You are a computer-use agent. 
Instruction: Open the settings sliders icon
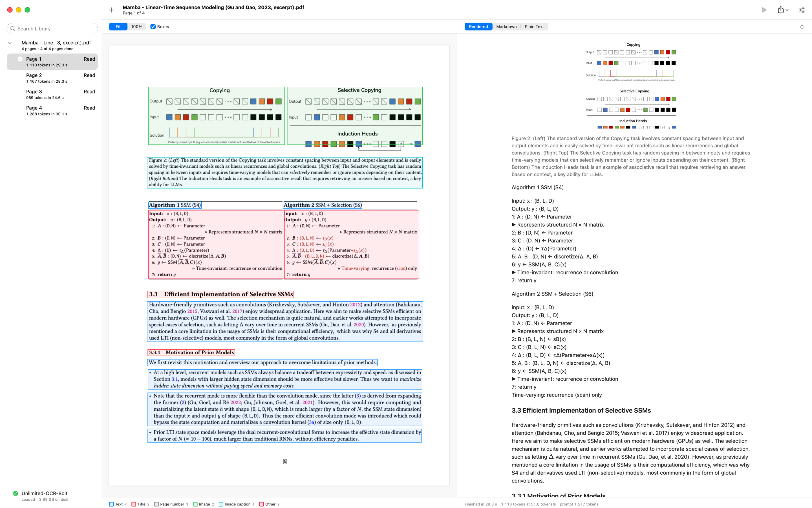(802, 10)
